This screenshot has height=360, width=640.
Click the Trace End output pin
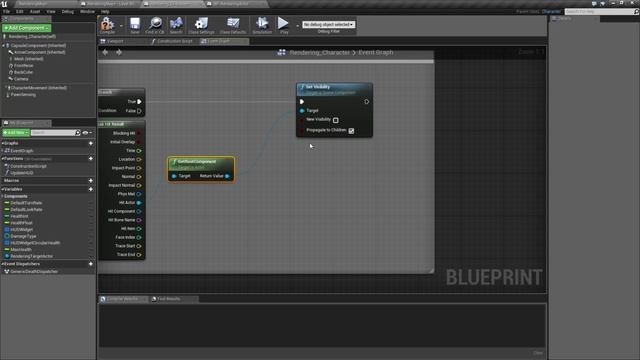pos(139,255)
